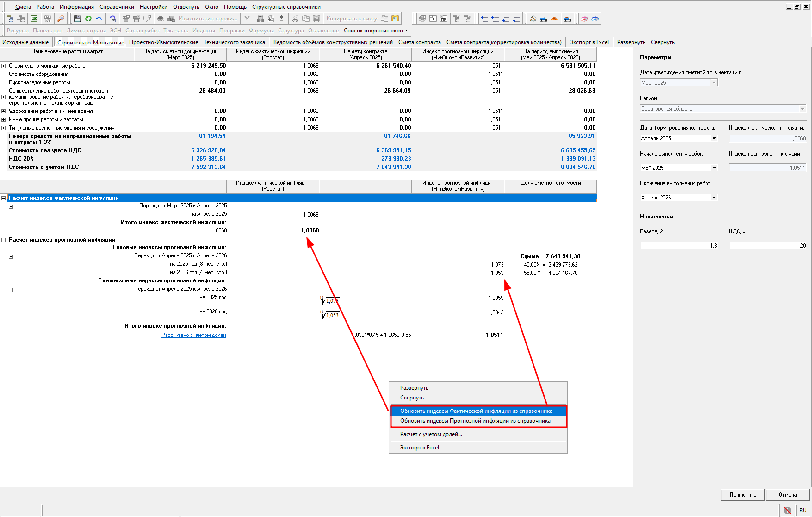Screen dimensions: 812x517
Task: Click the blue undo arrow icon
Action: (99, 19)
